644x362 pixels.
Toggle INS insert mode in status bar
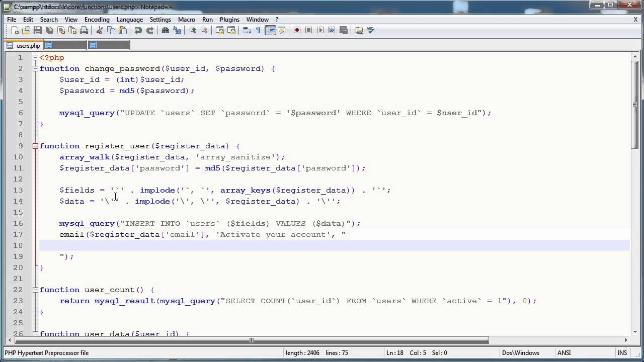tap(622, 353)
